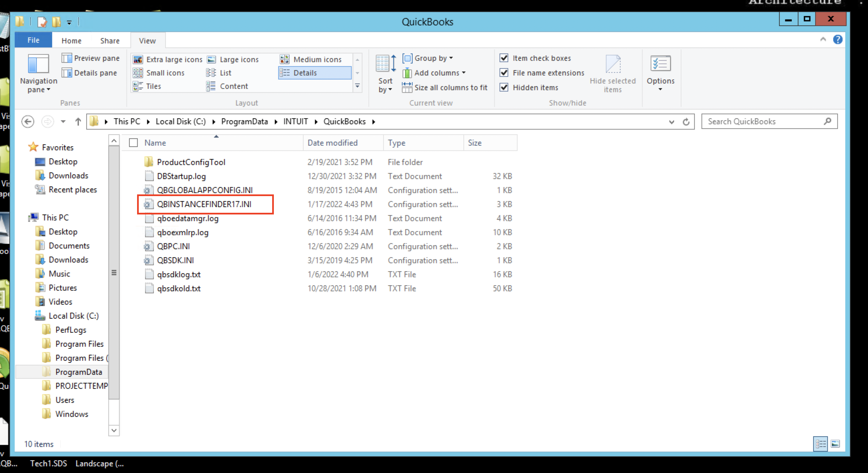868x473 pixels.
Task: Open Recent places under Favorites
Action: 73,189
